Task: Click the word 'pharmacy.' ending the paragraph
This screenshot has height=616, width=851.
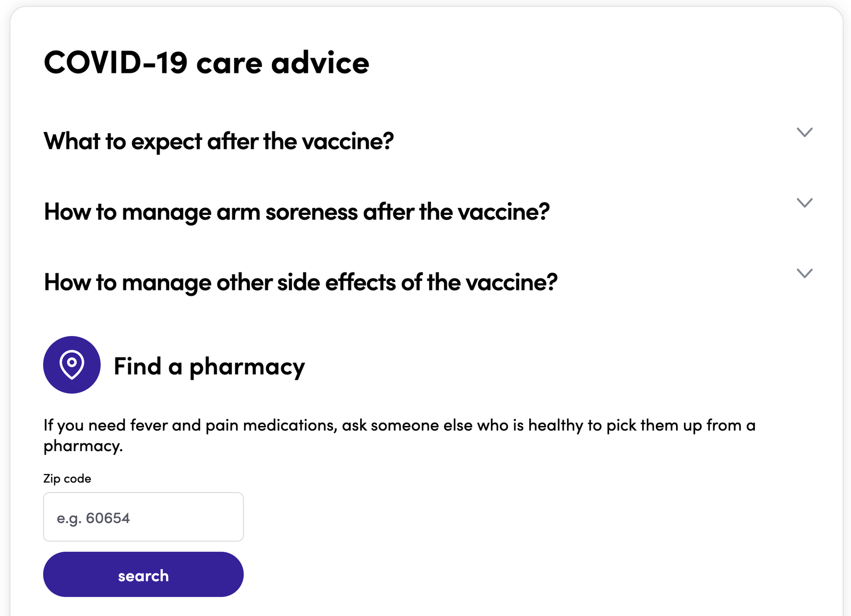Action: (x=83, y=446)
